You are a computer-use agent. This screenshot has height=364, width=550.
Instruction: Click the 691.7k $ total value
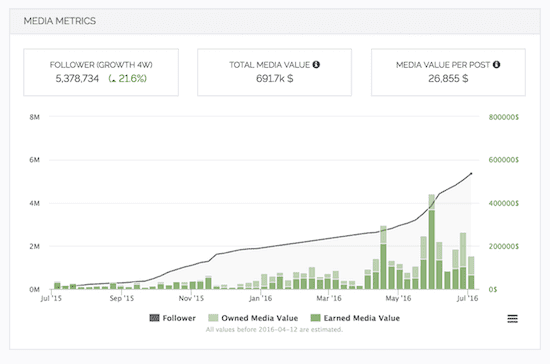[x=274, y=79]
